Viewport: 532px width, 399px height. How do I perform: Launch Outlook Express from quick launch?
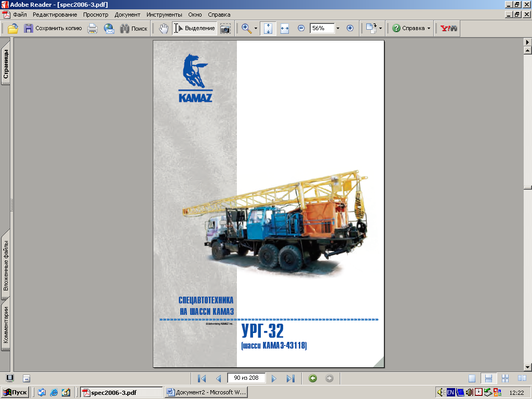coord(42,392)
